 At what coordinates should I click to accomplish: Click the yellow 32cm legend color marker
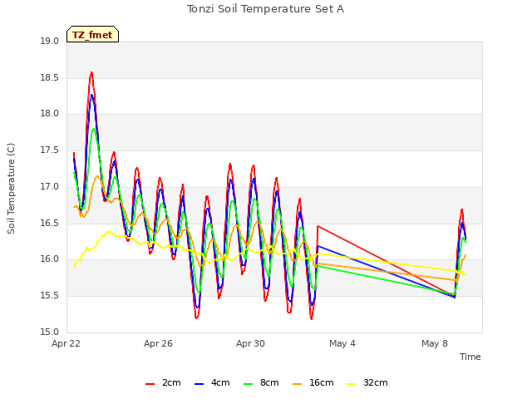[x=352, y=384]
